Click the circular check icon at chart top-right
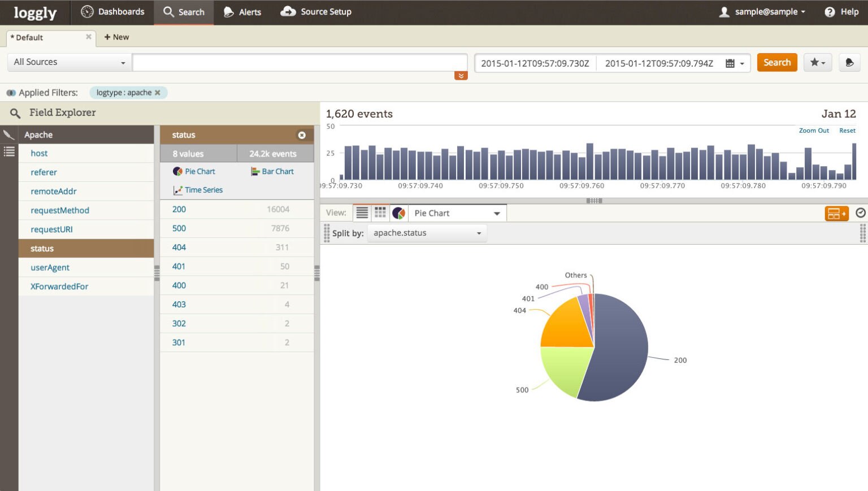868x491 pixels. click(x=860, y=213)
